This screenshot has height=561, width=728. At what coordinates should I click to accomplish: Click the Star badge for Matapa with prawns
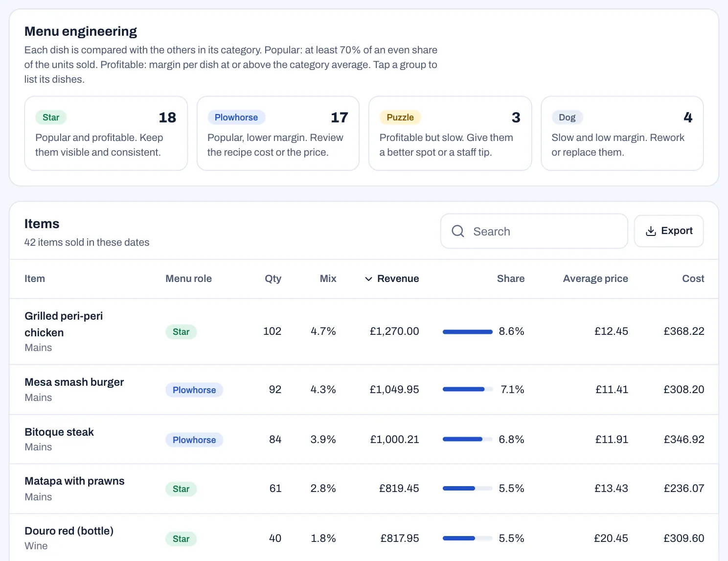[x=181, y=489]
